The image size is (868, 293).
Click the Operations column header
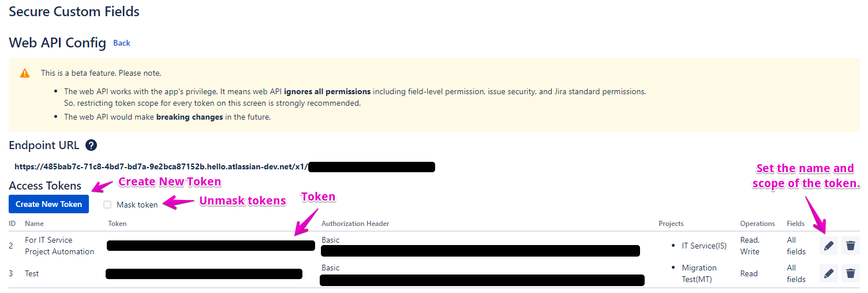[757, 224]
